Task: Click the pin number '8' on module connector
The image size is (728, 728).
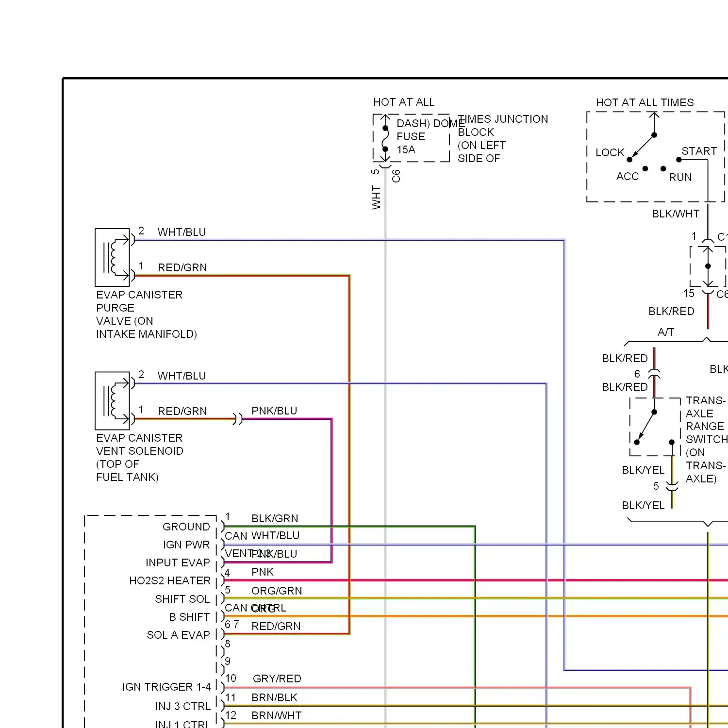Action: [x=228, y=644]
